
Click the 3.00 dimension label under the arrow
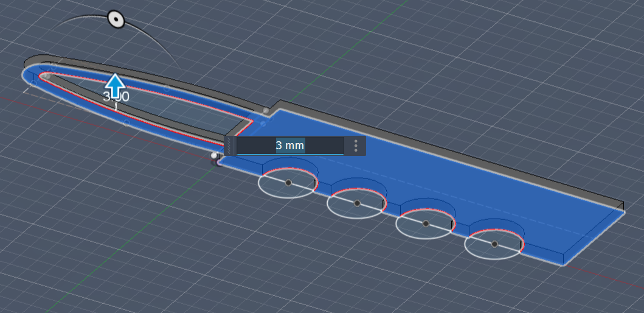(x=116, y=97)
